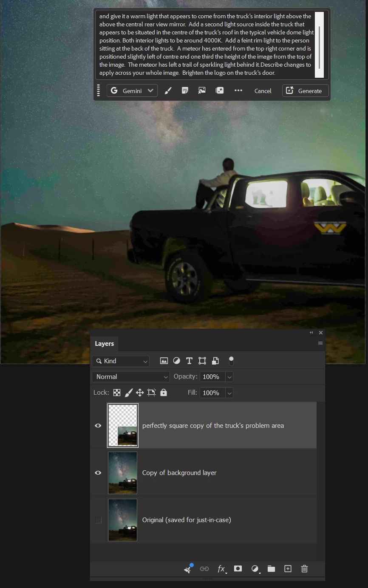The height and width of the screenshot is (588, 368).
Task: Click Cancel in the prompt bar
Action: pyautogui.click(x=263, y=91)
